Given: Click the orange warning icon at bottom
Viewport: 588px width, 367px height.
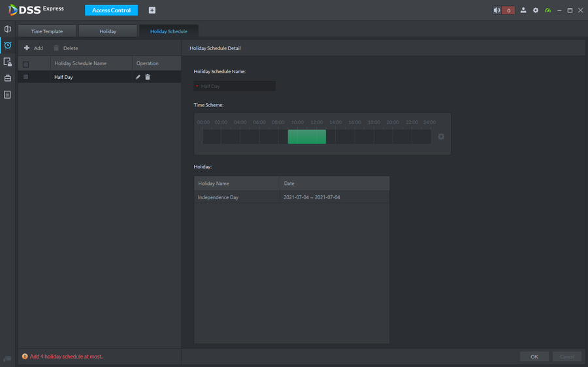Looking at the screenshot, I should (x=25, y=357).
